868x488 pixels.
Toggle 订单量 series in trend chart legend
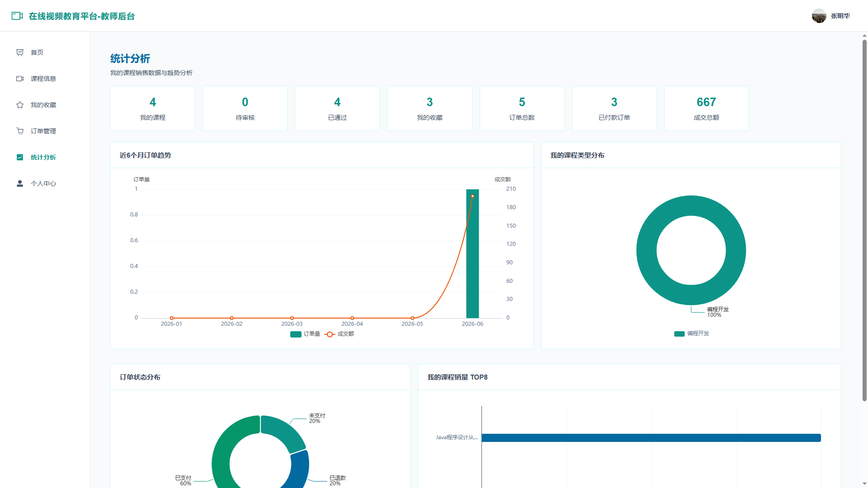pyautogui.click(x=305, y=334)
